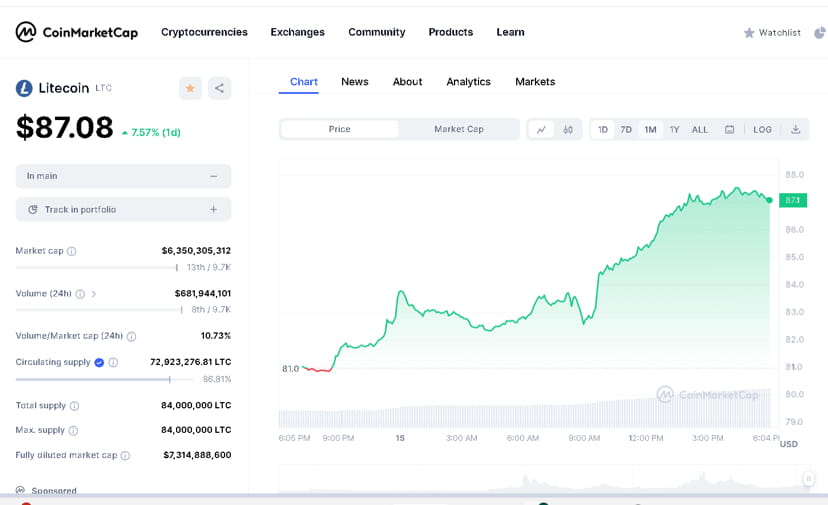Image resolution: width=828 pixels, height=505 pixels.
Task: Click the verified circulating supply badge
Action: point(99,362)
